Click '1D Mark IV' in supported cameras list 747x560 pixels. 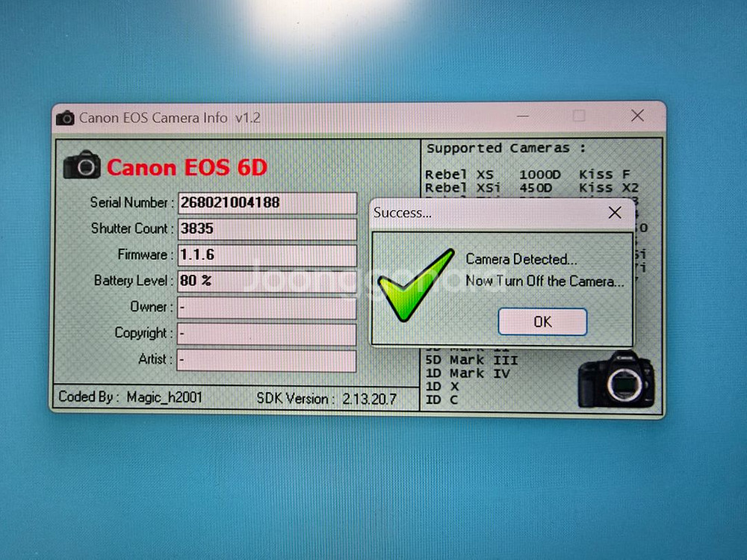pyautogui.click(x=468, y=373)
